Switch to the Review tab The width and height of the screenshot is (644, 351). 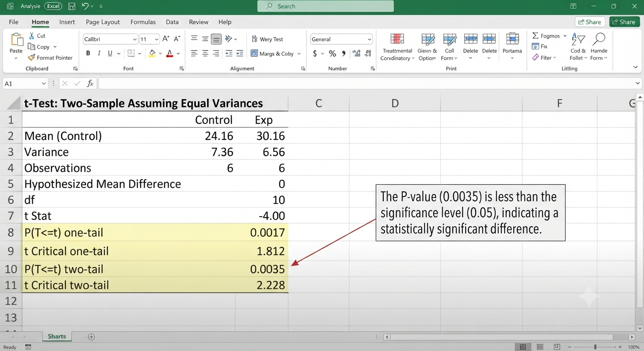point(199,22)
